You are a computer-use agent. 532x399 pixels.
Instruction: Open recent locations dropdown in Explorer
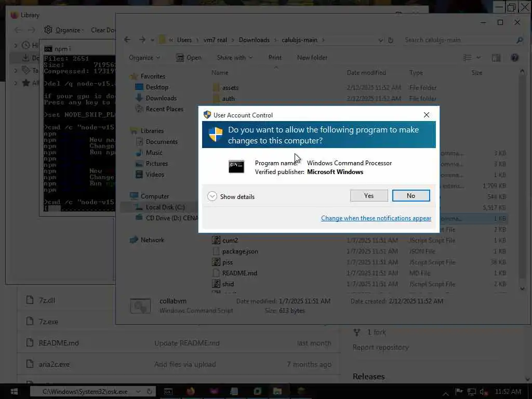coord(152,40)
